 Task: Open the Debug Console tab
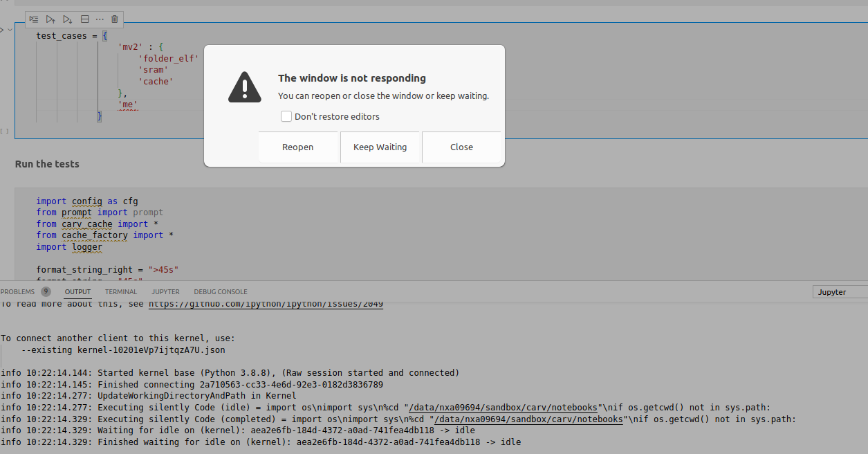pyautogui.click(x=220, y=291)
